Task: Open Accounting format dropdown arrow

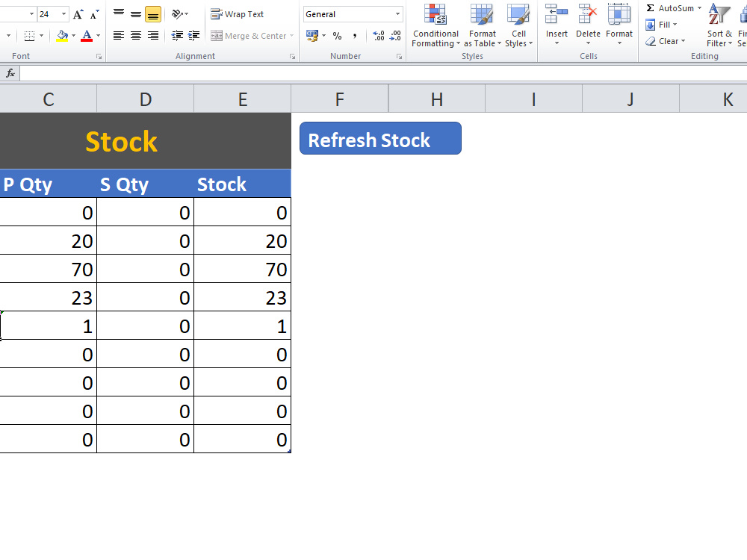Action: click(324, 36)
